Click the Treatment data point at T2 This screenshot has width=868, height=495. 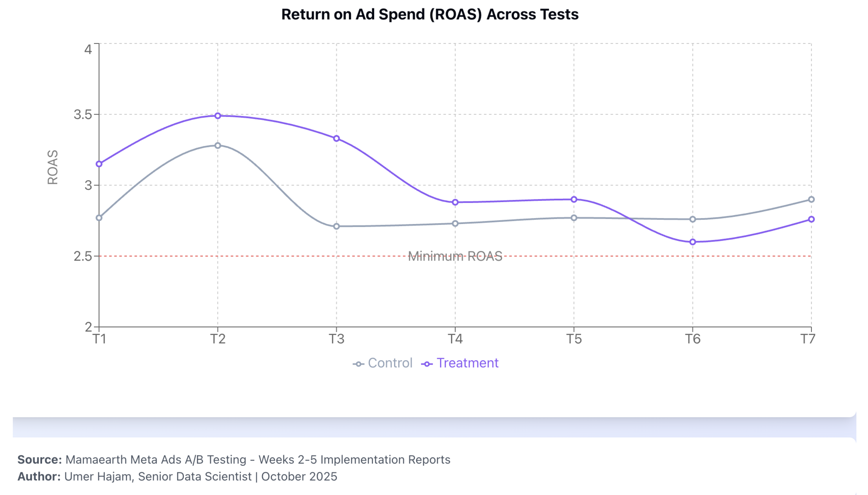218,116
